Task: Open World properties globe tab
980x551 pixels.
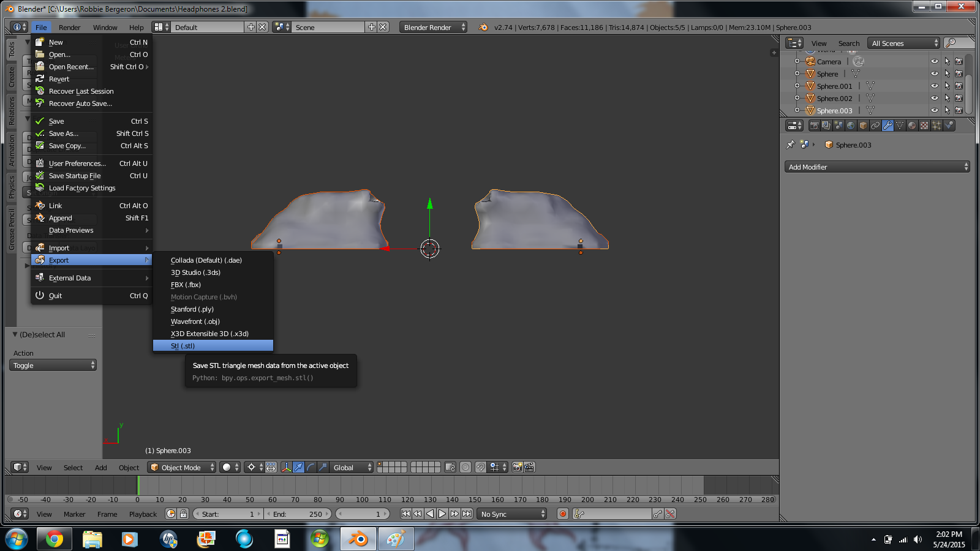Action: [851, 126]
